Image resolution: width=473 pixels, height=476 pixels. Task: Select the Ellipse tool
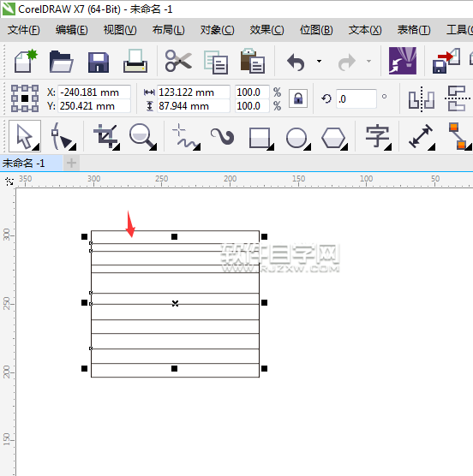(297, 138)
